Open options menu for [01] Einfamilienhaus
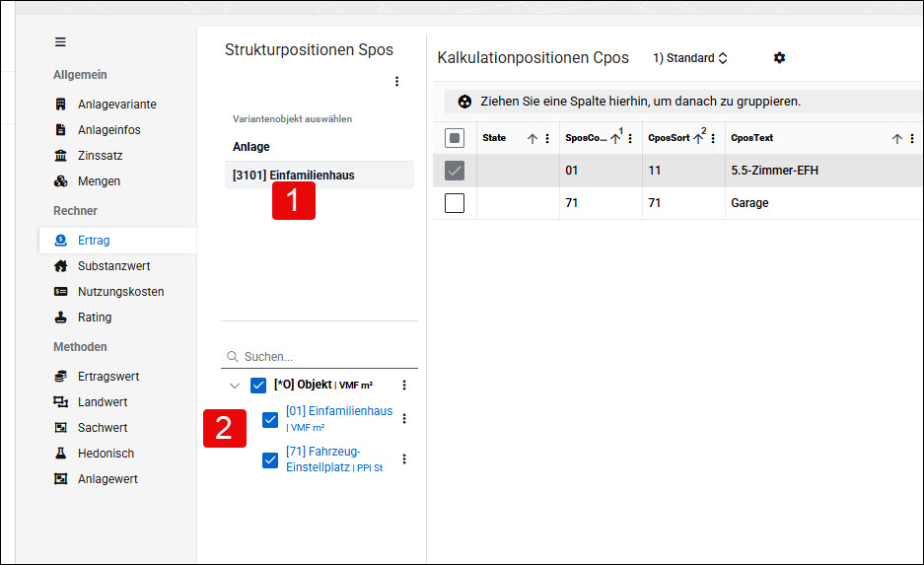Viewport: 924px width, 565px height. [404, 418]
